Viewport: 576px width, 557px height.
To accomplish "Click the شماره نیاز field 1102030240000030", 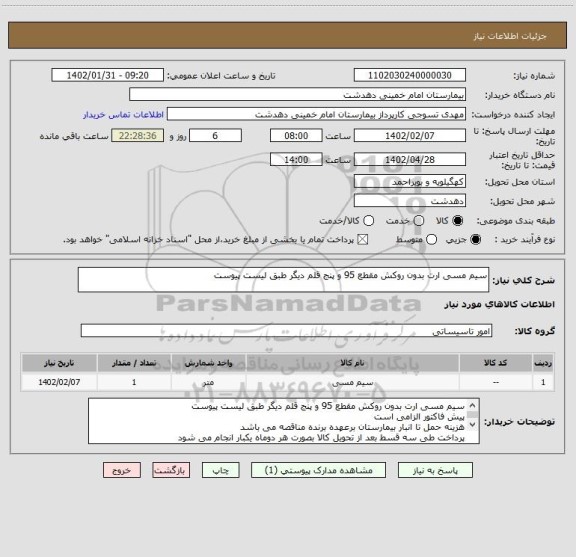I will point(410,75).
